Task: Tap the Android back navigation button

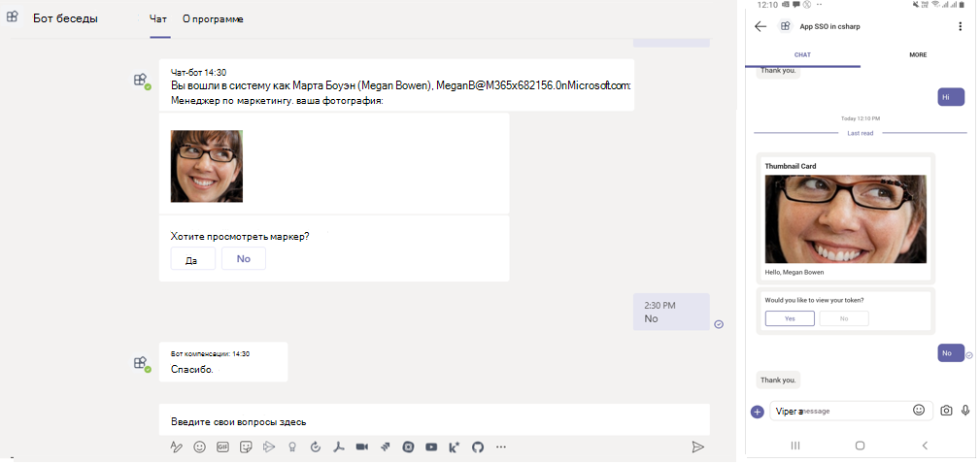Action: (925, 446)
